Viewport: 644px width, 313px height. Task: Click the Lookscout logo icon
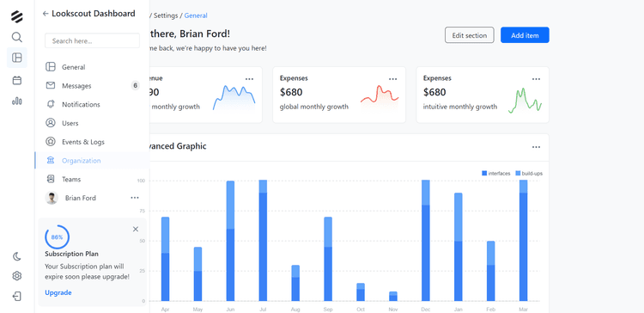(x=17, y=17)
